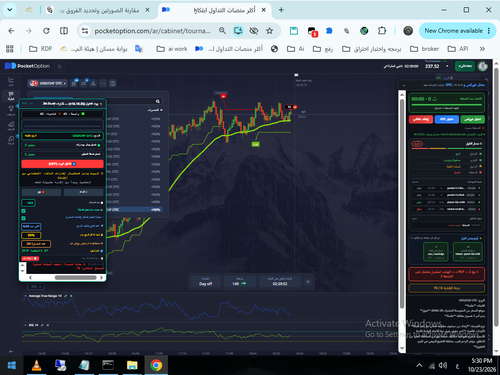Viewport: 500px width, 375px height.
Task: Toggle the upper green checkbox in bot panel
Action: point(23,211)
